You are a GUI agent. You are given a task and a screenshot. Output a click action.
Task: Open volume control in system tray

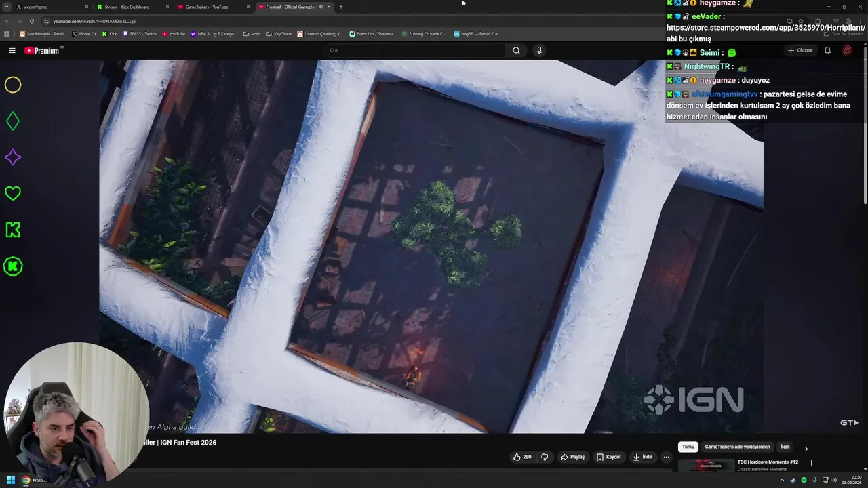click(834, 480)
